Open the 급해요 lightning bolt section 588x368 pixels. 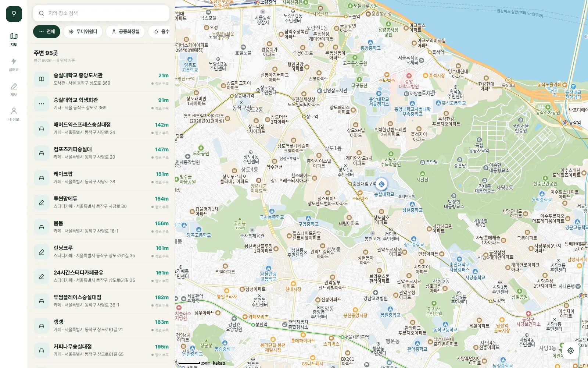pos(14,64)
